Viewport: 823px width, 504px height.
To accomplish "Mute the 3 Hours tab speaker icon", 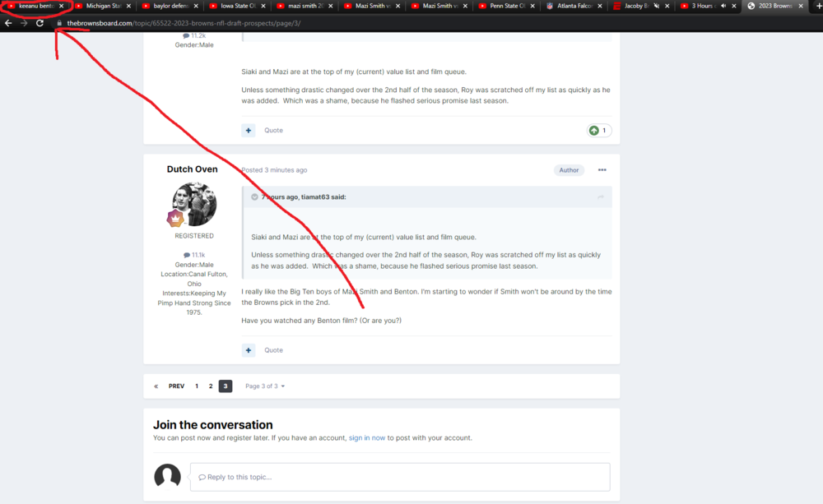I will point(723,6).
